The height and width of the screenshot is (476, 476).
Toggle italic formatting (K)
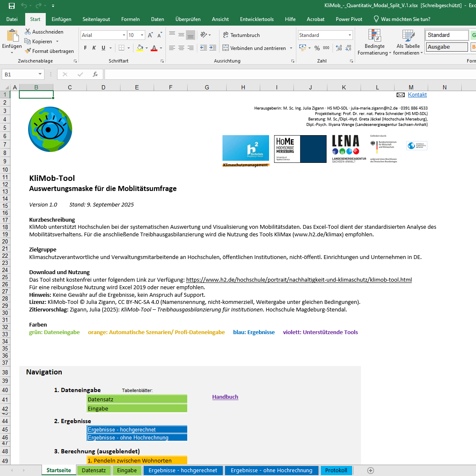pos(94,48)
